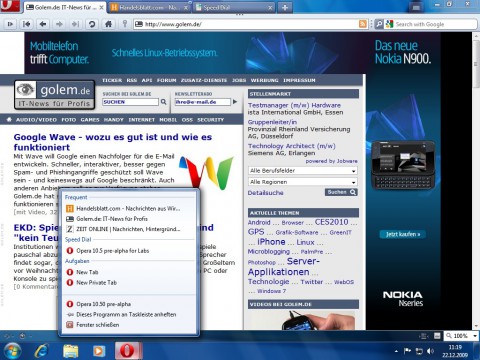Click Jetzt kaufen in Nokia ad
480x360 pixels.
pos(403,234)
